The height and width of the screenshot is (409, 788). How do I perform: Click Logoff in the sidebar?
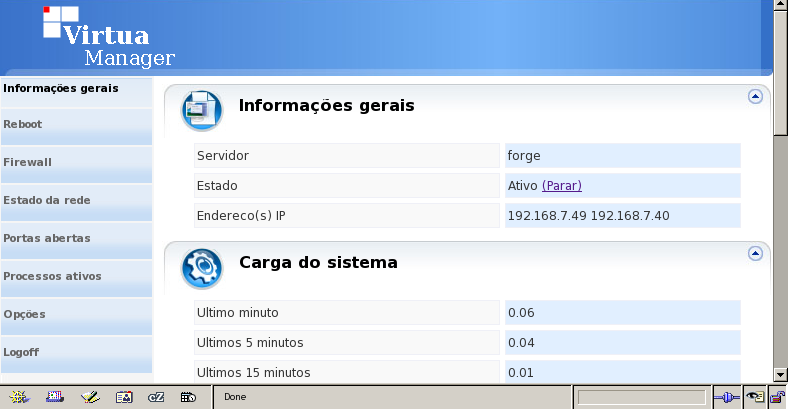(x=76, y=354)
